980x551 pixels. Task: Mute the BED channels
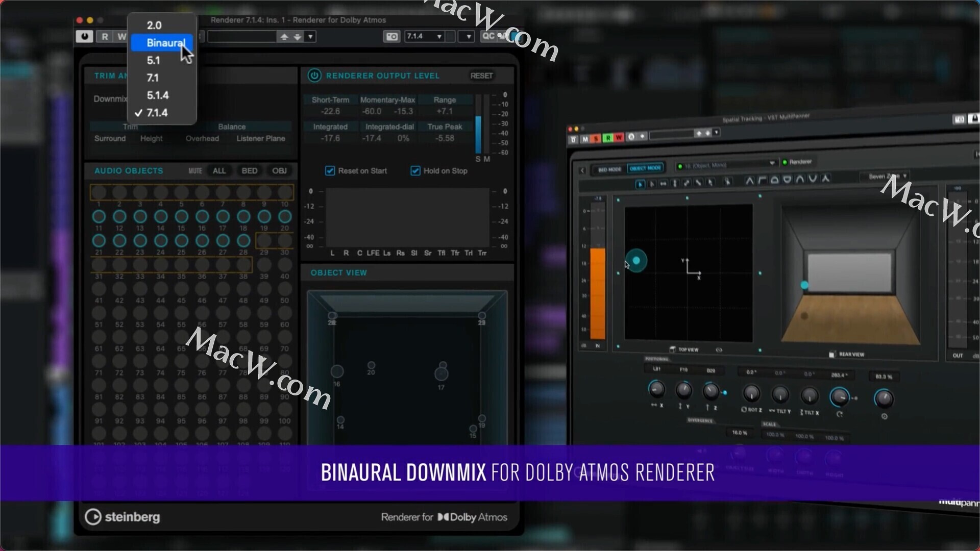(249, 170)
